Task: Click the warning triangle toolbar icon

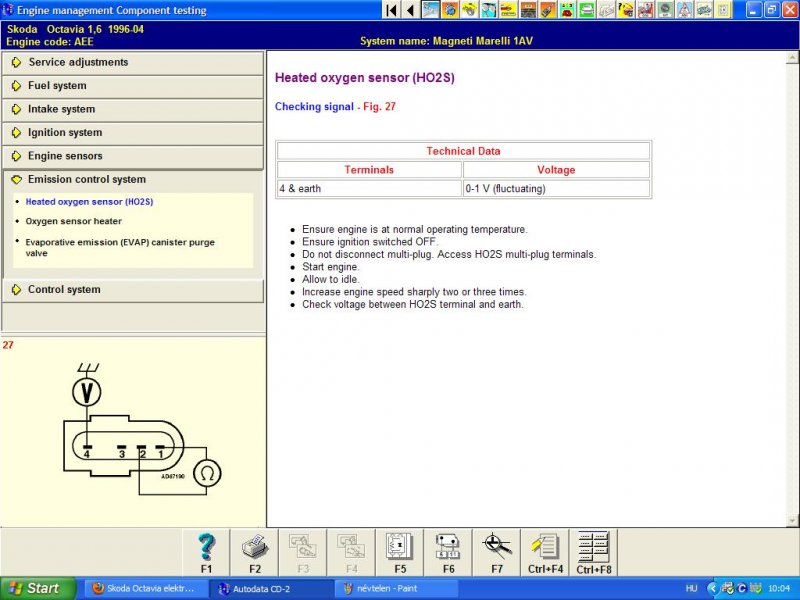Action: tap(684, 10)
